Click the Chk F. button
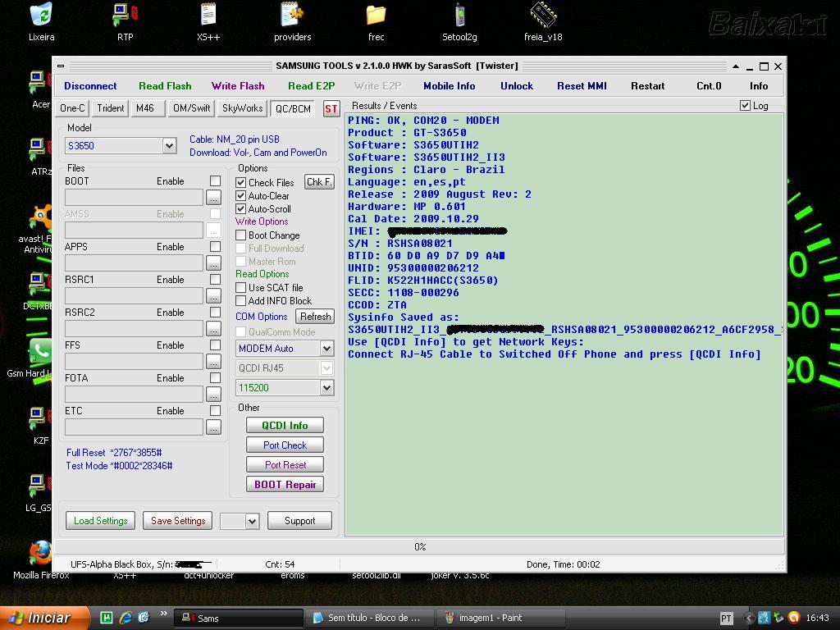 click(x=319, y=182)
